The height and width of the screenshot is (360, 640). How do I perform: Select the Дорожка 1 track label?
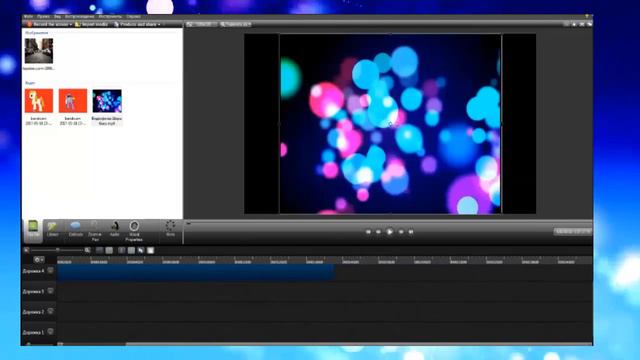[x=33, y=332]
